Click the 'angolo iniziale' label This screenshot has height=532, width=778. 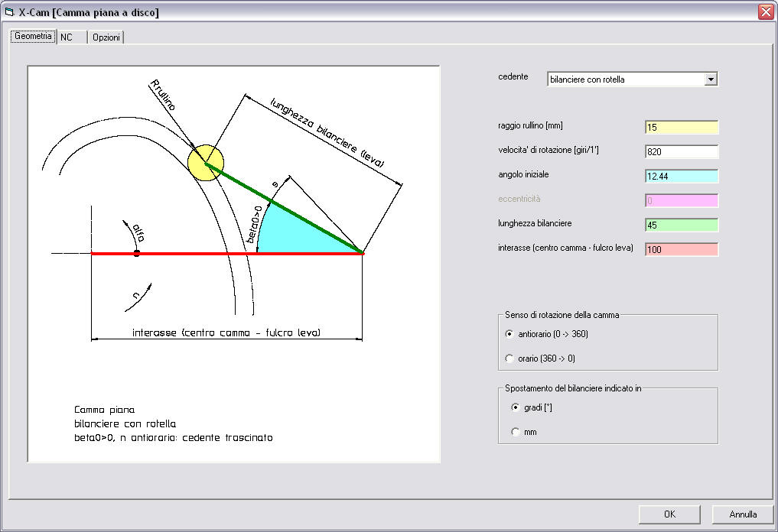pyautogui.click(x=523, y=174)
